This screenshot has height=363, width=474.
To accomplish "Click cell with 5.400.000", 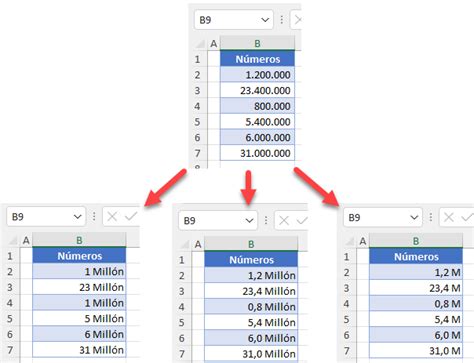I will (x=257, y=122).
